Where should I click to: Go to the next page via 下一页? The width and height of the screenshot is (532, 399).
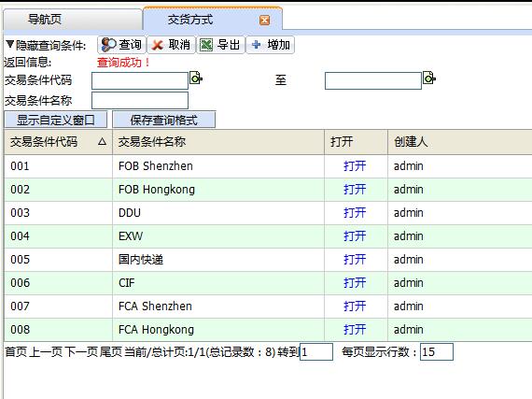click(x=80, y=351)
